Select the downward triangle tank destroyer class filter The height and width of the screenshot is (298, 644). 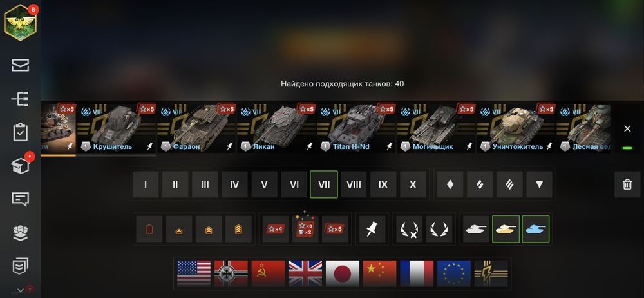click(x=539, y=184)
